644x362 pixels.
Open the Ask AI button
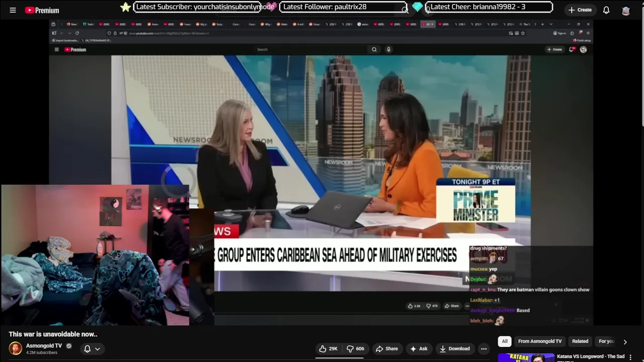[419, 348]
